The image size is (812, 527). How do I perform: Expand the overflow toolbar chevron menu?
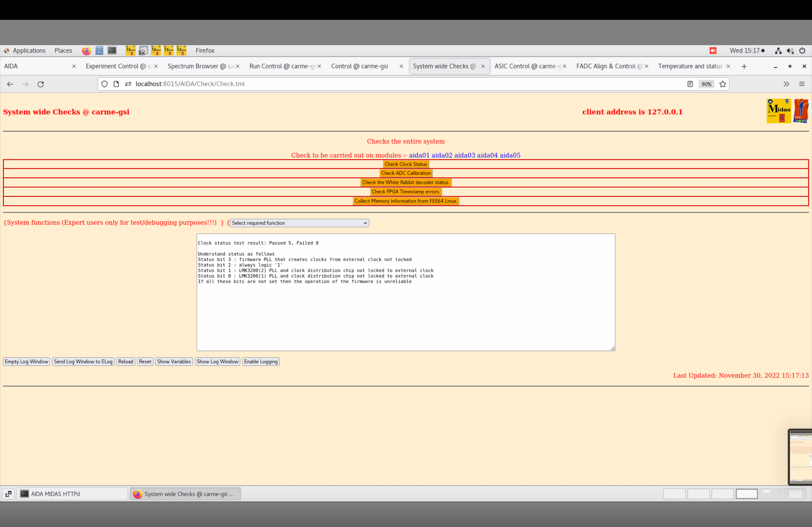[x=786, y=84]
